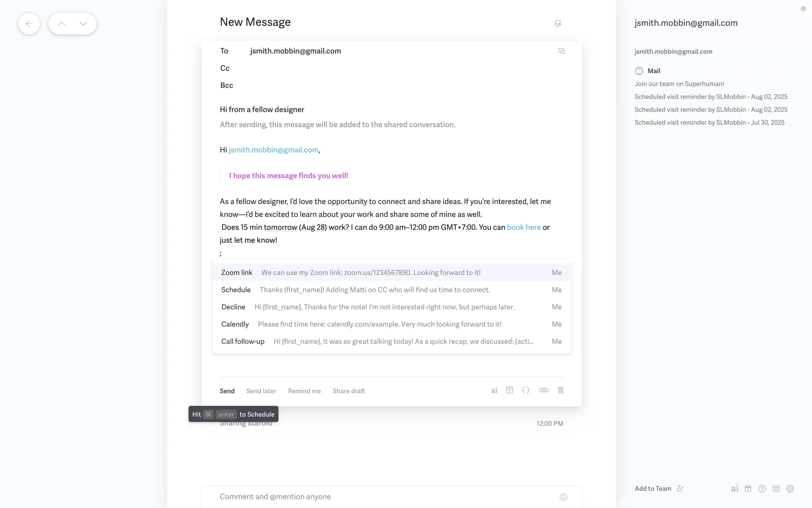This screenshot has width=812, height=508.
Task: Click the AI compose icon in toolbar
Action: pyautogui.click(x=494, y=390)
